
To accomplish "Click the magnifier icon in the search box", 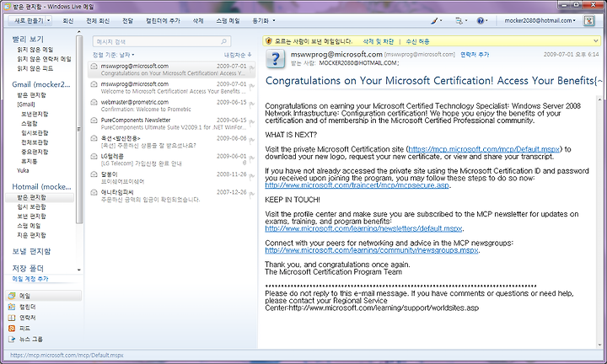I will (x=223, y=41).
